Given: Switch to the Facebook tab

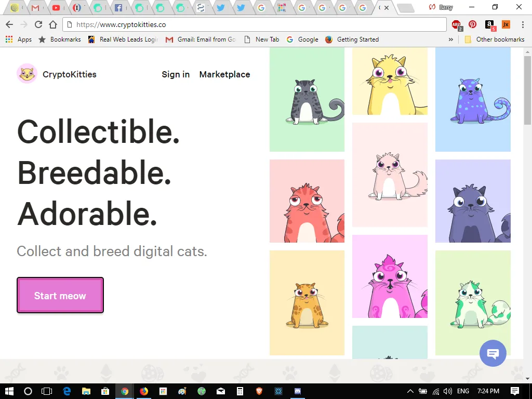Looking at the screenshot, I should click(118, 7).
